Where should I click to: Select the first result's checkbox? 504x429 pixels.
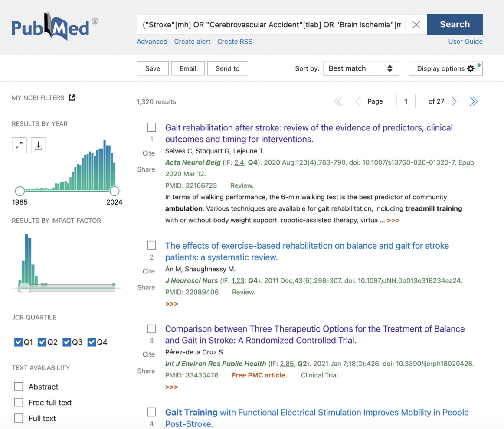(151, 127)
